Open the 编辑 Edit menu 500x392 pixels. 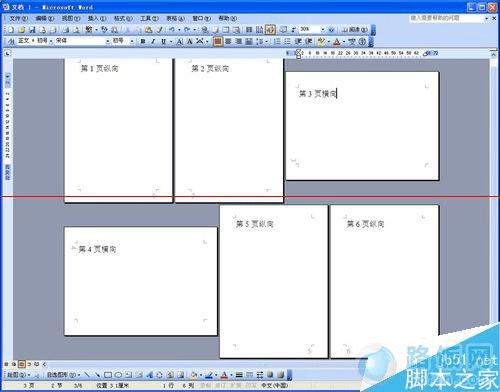click(x=45, y=18)
